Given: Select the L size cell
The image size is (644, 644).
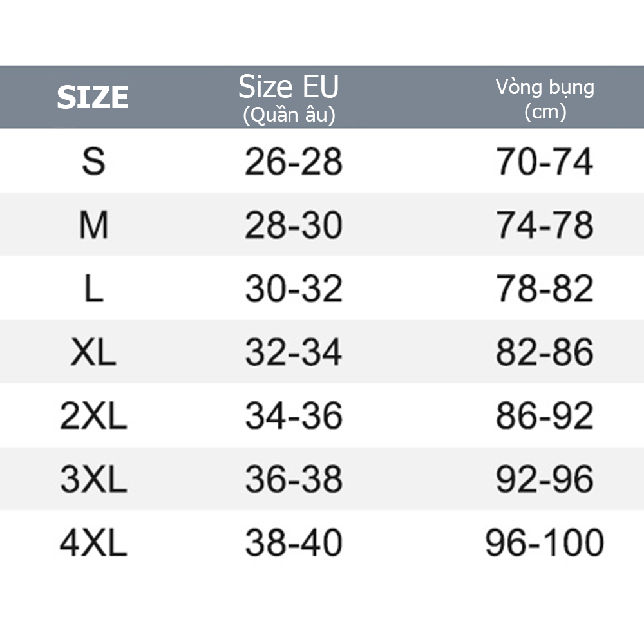Looking at the screenshot, I should coord(93,289).
